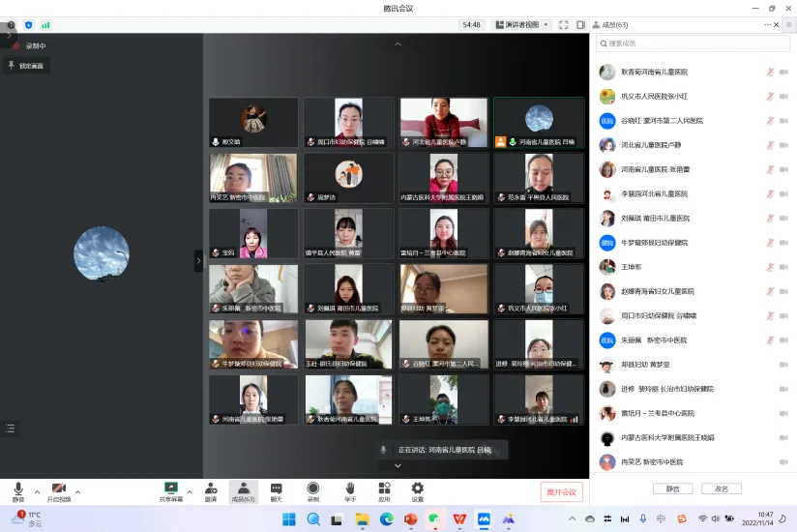797x532 pixels.
Task: Toggle camera with 开启视频 button
Action: 59,491
